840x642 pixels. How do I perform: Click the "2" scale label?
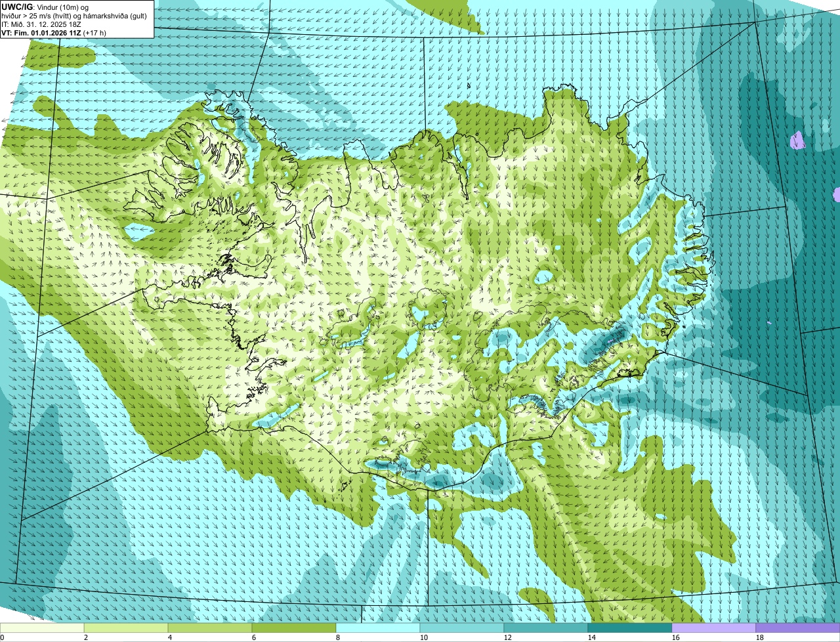[x=85, y=637]
